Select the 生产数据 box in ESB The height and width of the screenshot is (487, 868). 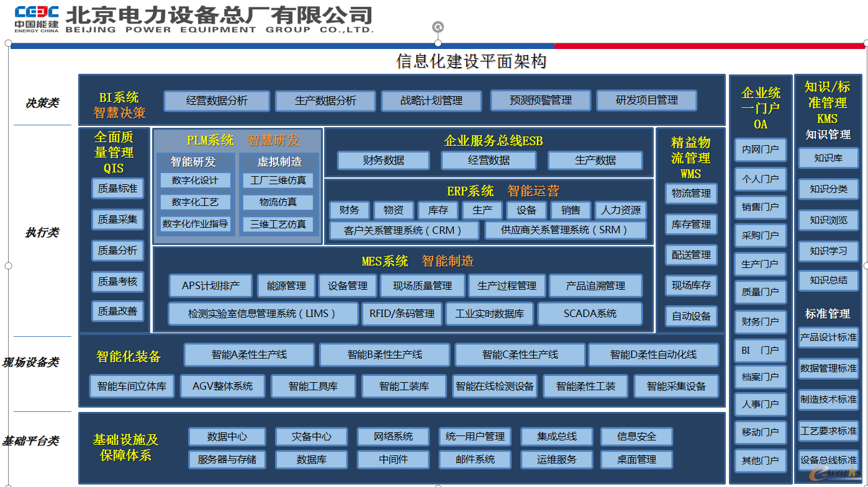(x=595, y=161)
